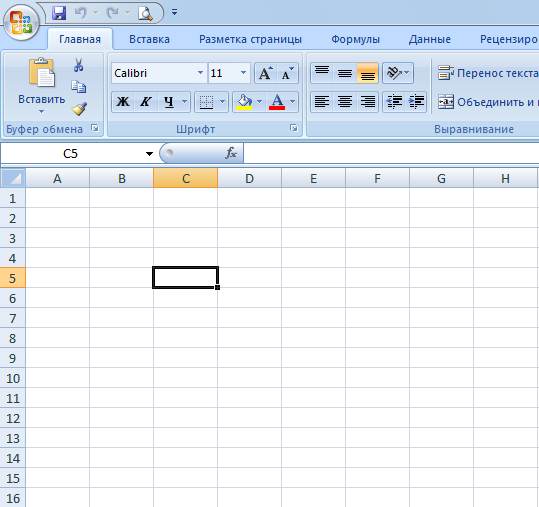Viewport: 539px width, 507px height.
Task: Activate the Format Painter brush
Action: click(79, 109)
